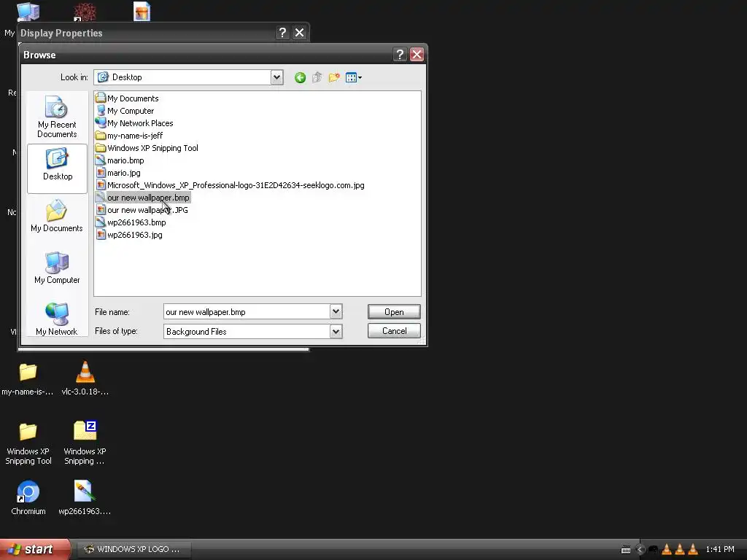Expand the Look in Desktop dropdown

coord(276,77)
